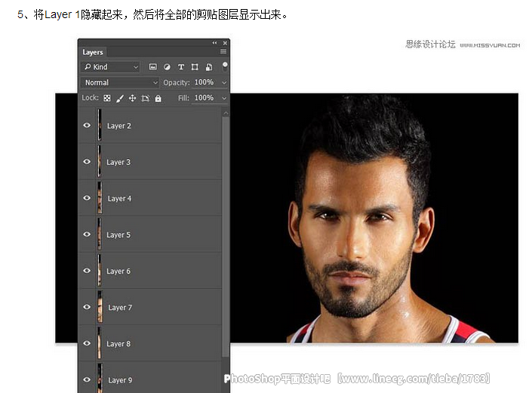The height and width of the screenshot is (393, 532).
Task: Click the Fill 100% value field
Action: click(x=204, y=98)
